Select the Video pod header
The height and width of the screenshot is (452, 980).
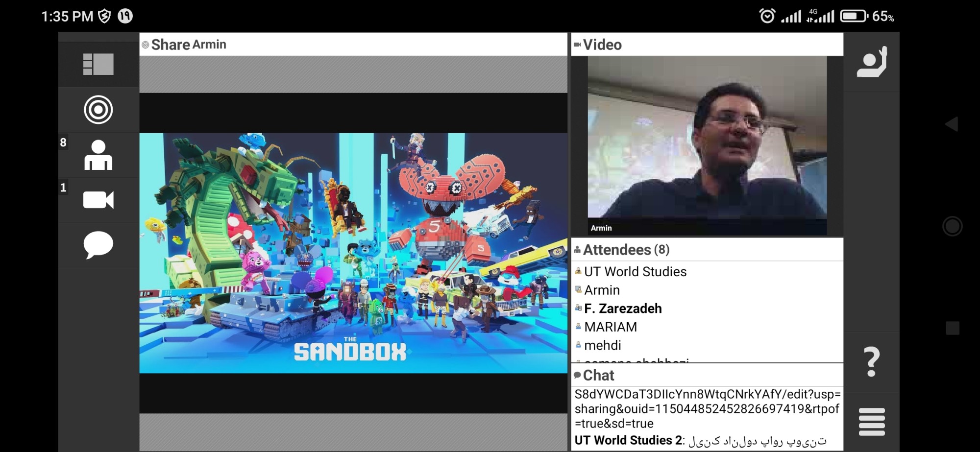click(x=707, y=45)
